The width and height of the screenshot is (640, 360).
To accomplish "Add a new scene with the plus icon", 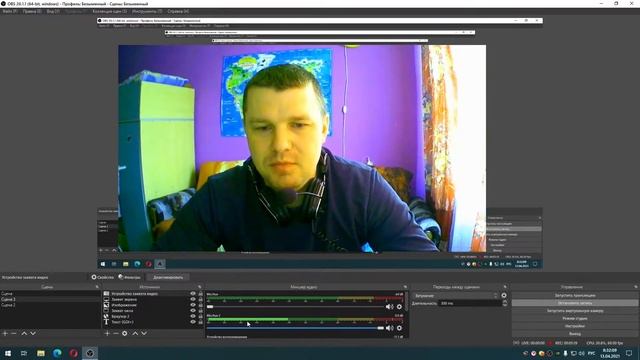I will pos(5,333).
